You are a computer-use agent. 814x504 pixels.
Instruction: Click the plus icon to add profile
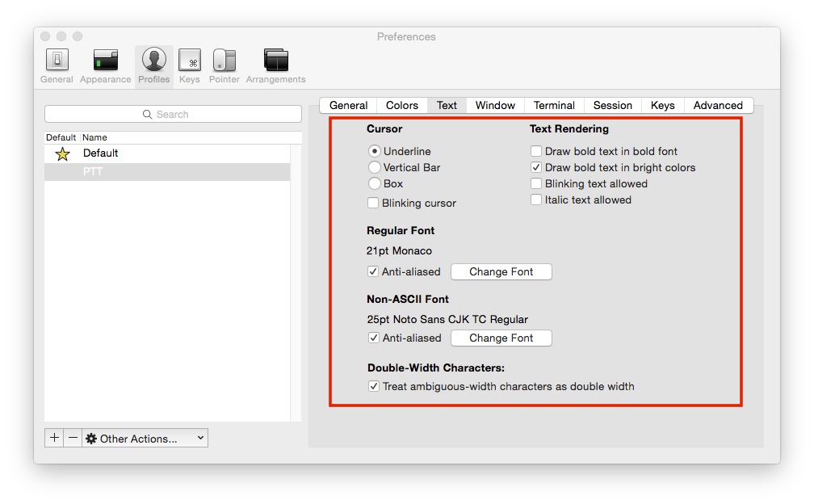pyautogui.click(x=54, y=438)
